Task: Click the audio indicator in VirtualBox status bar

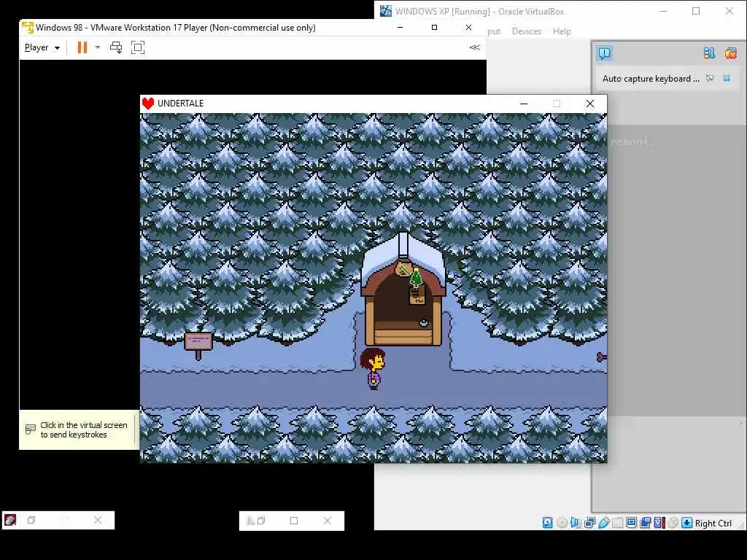Action: (x=576, y=523)
